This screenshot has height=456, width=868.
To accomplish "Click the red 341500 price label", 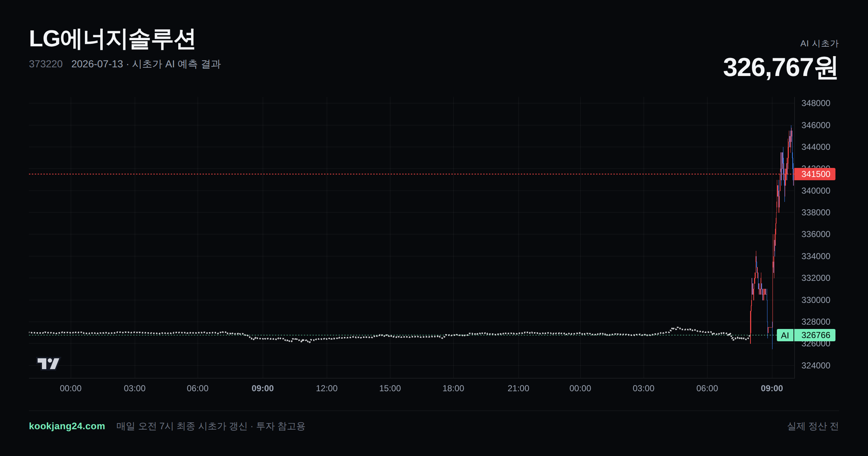I will [815, 174].
